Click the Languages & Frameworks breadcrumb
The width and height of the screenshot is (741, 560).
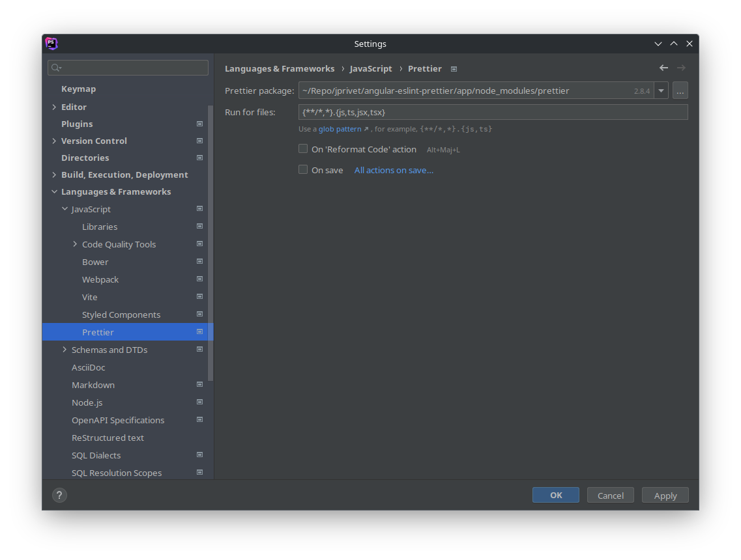(x=280, y=68)
